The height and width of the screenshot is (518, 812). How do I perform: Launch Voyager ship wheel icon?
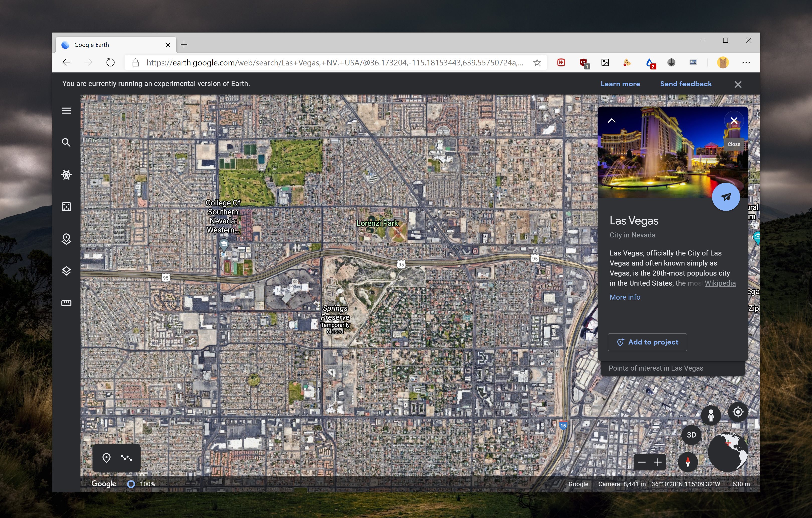tap(66, 175)
